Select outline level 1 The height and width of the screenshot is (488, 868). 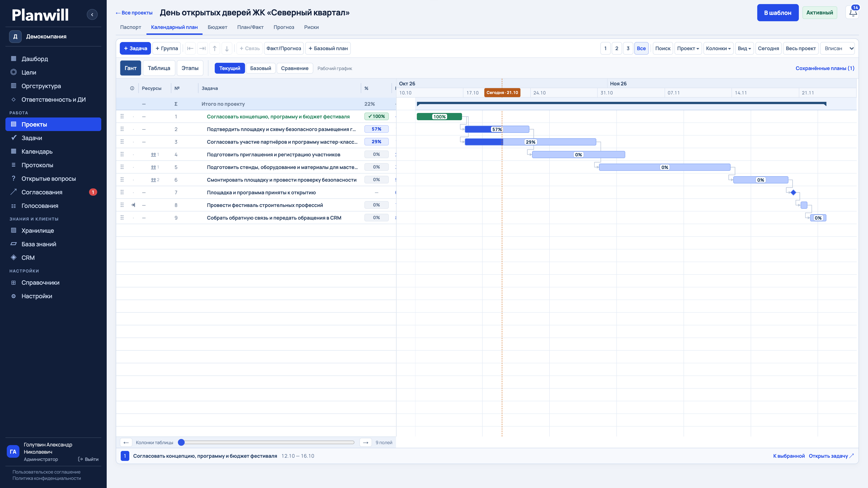click(x=605, y=49)
